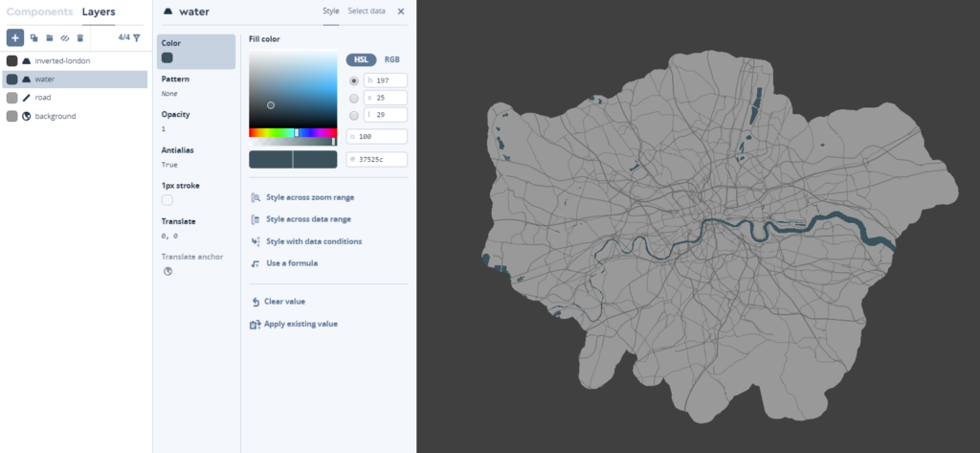Select the inverted-london layer
Screen dimensions: 980x453
click(x=62, y=60)
